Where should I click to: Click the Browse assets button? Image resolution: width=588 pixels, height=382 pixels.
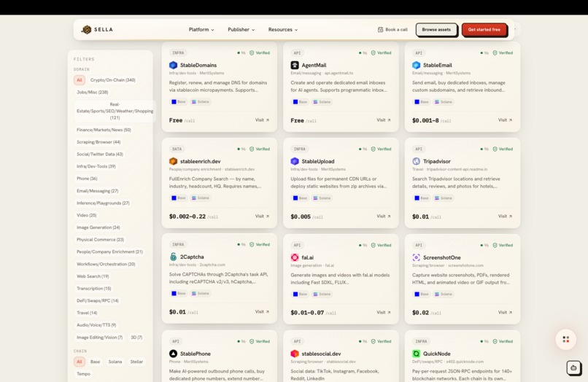pyautogui.click(x=436, y=30)
